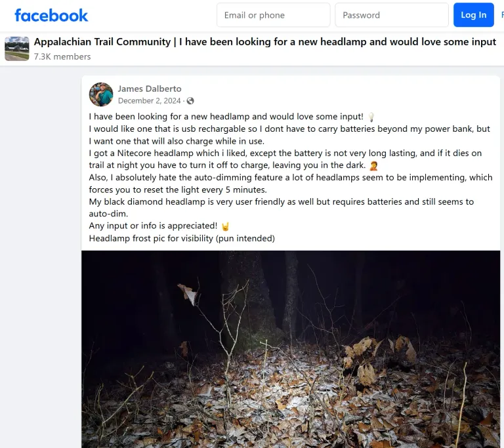The height and width of the screenshot is (448, 504).
Task: Focus the Email or phone field
Action: coord(273,15)
